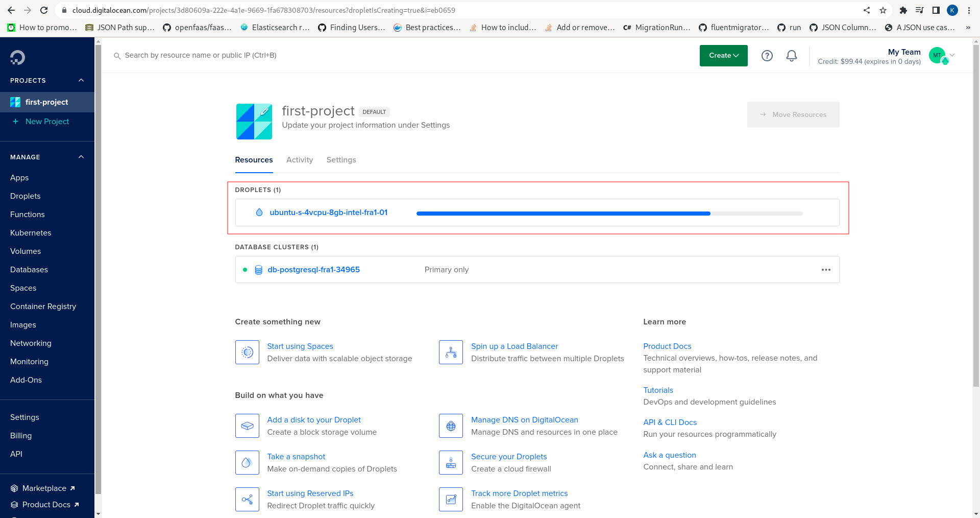The height and width of the screenshot is (518, 980).
Task: Bookmark this page with the star icon
Action: click(883, 10)
